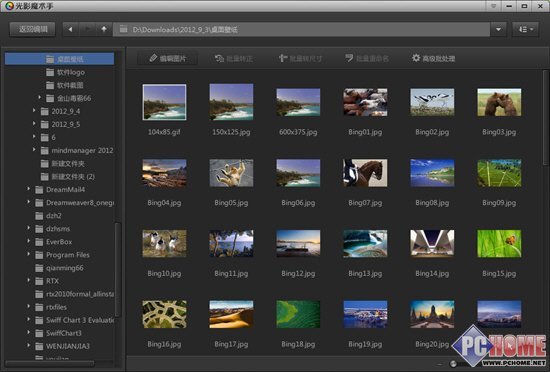Click the Bing06.jpg file name
This screenshot has width=550, height=372.
pyautogui.click(x=298, y=203)
